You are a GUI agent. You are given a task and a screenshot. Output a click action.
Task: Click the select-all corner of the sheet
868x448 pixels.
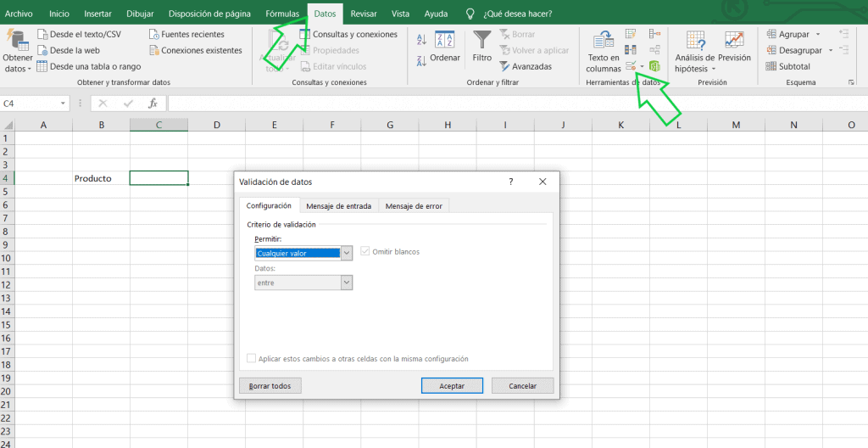[7, 126]
